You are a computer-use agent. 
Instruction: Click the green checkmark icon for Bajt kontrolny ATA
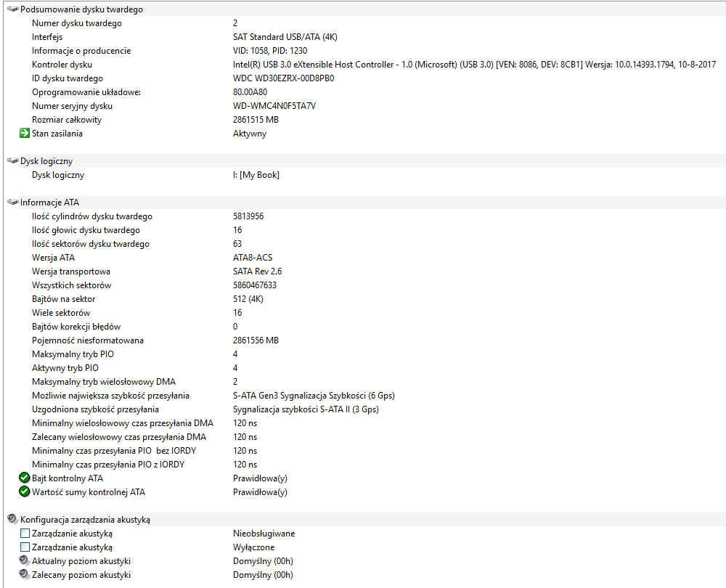[x=25, y=478]
